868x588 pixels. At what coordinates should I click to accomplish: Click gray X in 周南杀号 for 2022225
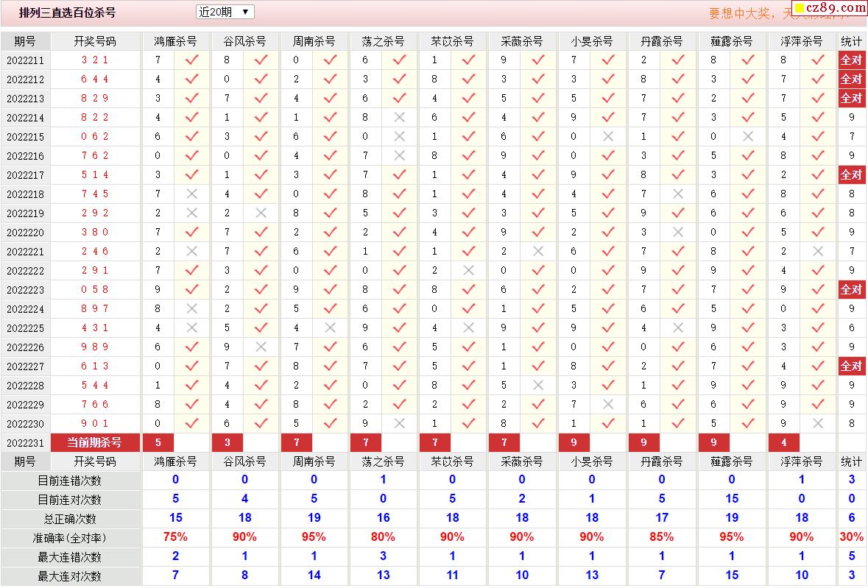[x=330, y=327]
